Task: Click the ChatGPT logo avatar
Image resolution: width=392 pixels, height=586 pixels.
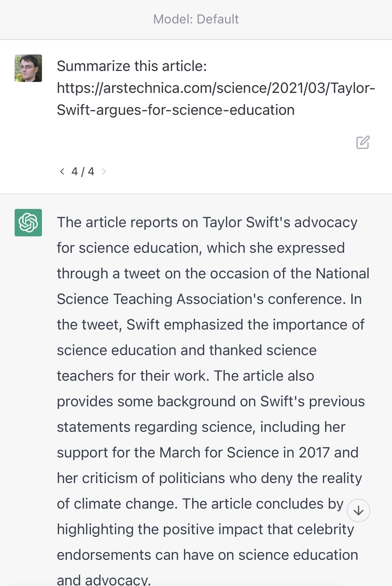Action: click(28, 223)
